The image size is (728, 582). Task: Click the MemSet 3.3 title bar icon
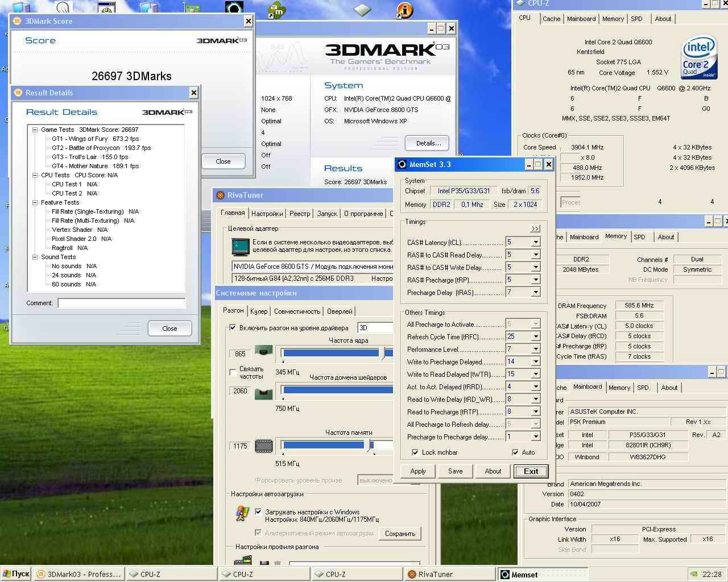click(402, 164)
